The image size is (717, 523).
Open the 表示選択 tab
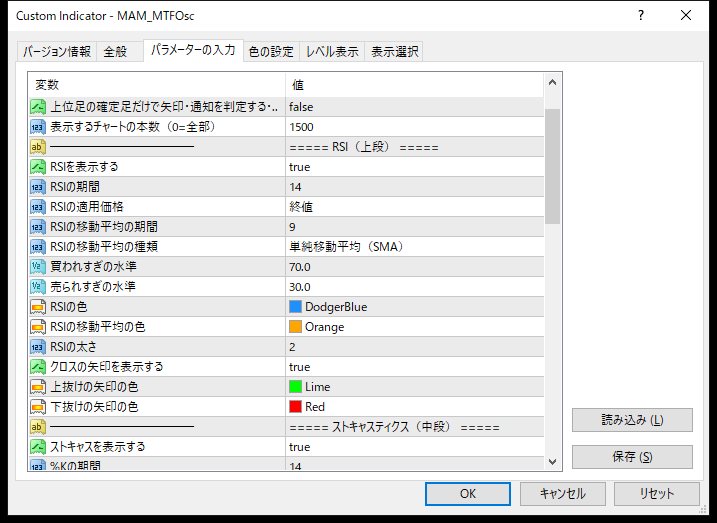[x=394, y=52]
